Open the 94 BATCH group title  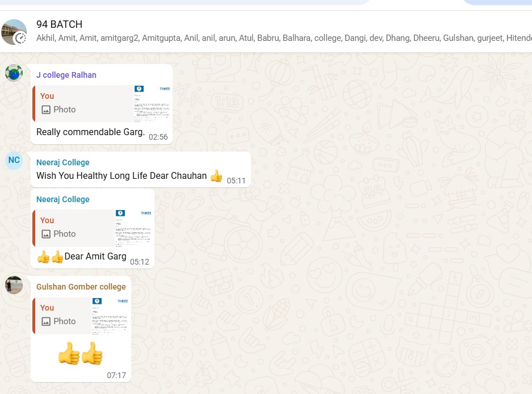[60, 24]
